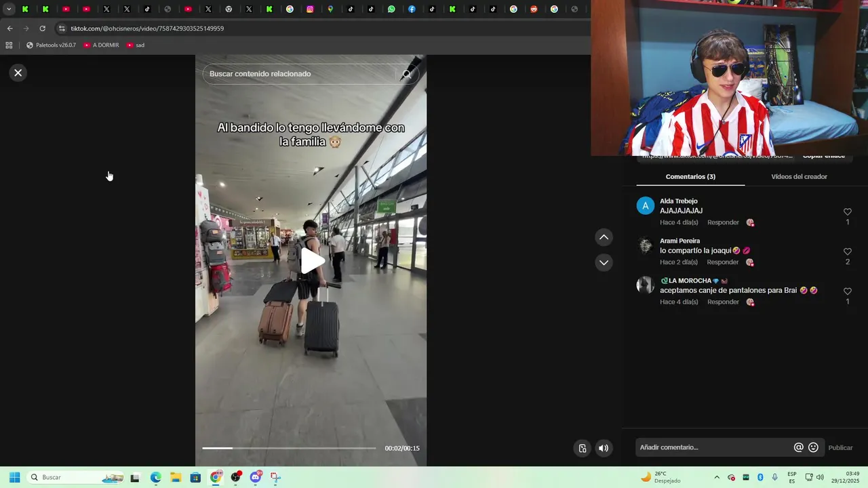Switch to the Reddit browser tab

534,9
